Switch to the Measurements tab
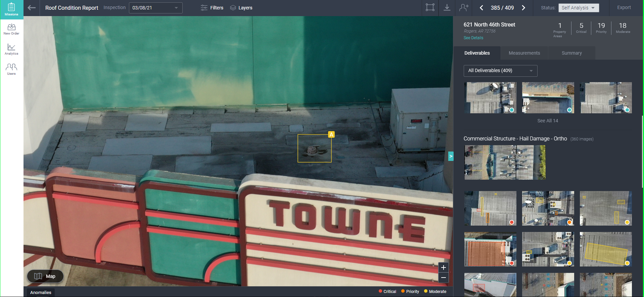The image size is (644, 297). (524, 53)
